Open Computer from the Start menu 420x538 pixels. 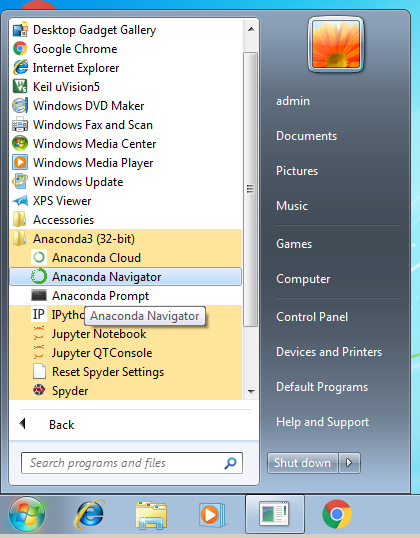(x=303, y=279)
